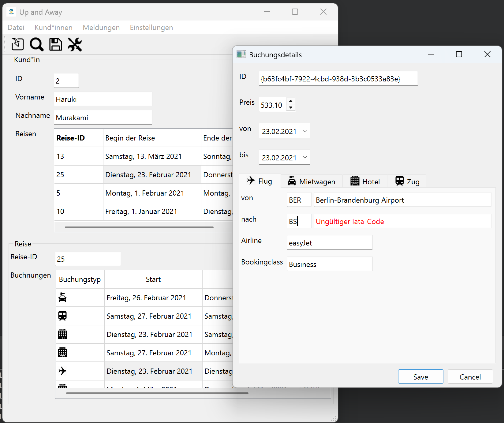Click the Preis input field
The height and width of the screenshot is (423, 504).
pyautogui.click(x=273, y=105)
